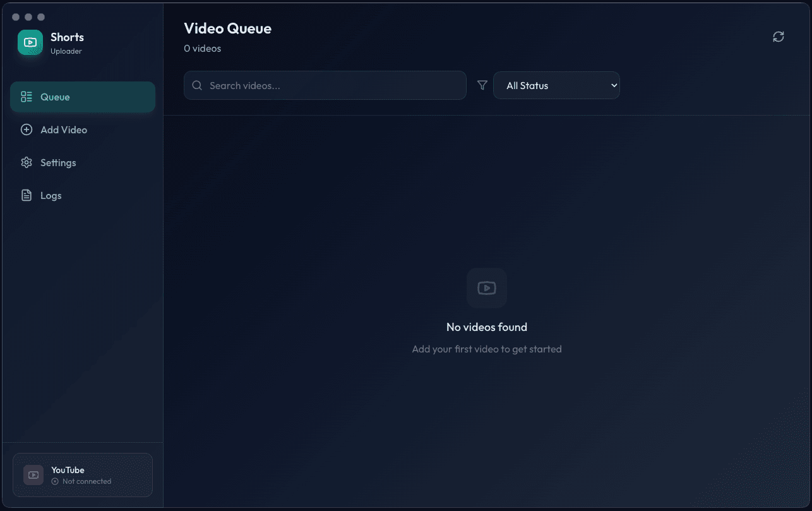812x511 pixels.
Task: Select the Settings menu entry
Action: tap(57, 162)
